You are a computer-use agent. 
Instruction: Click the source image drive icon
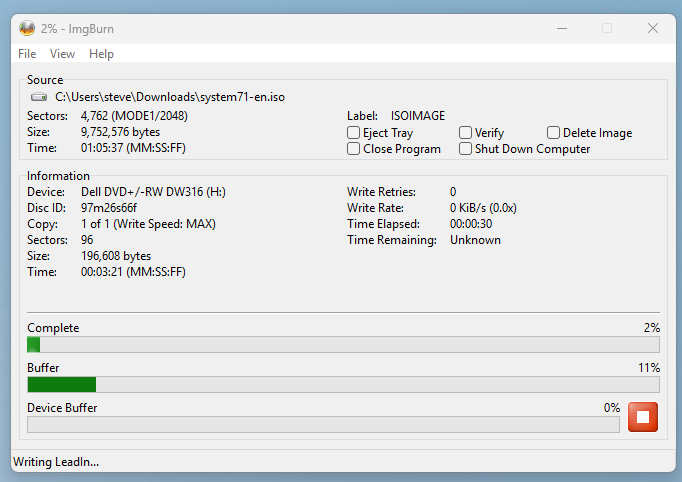click(x=39, y=97)
